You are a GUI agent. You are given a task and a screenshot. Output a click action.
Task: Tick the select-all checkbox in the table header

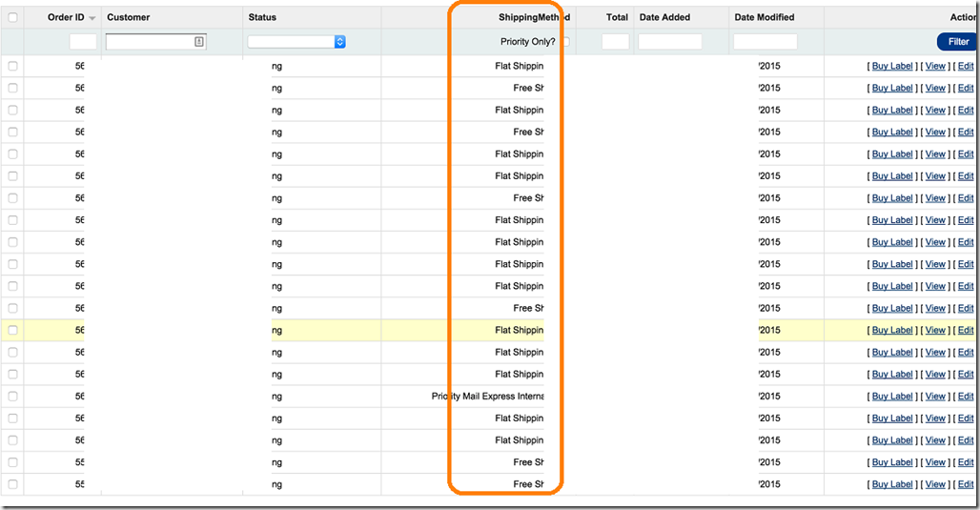click(12, 17)
